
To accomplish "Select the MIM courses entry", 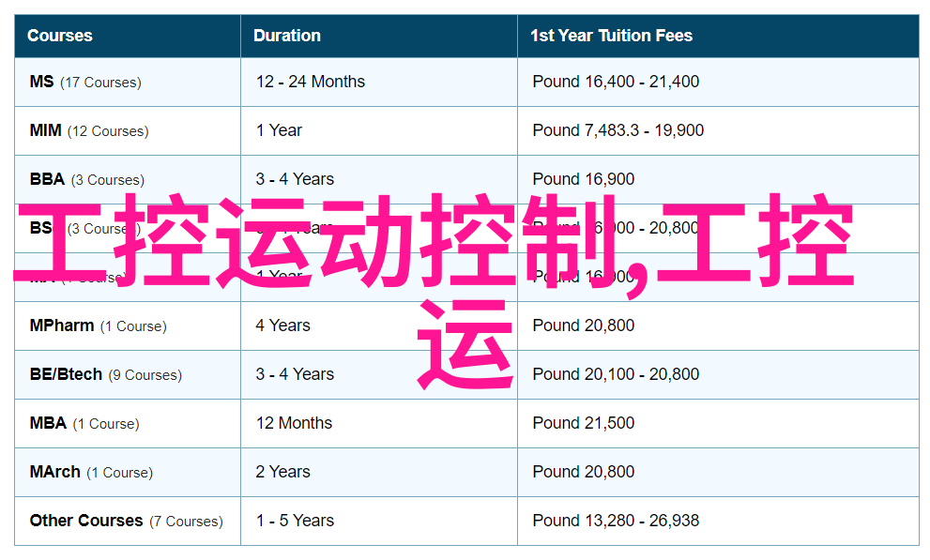I will click(89, 130).
